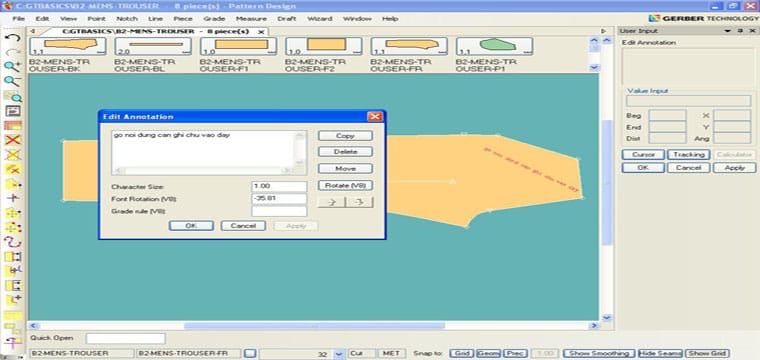This screenshot has height=360, width=760.
Task: Click the red X delete icon
Action: pyautogui.click(x=13, y=140)
